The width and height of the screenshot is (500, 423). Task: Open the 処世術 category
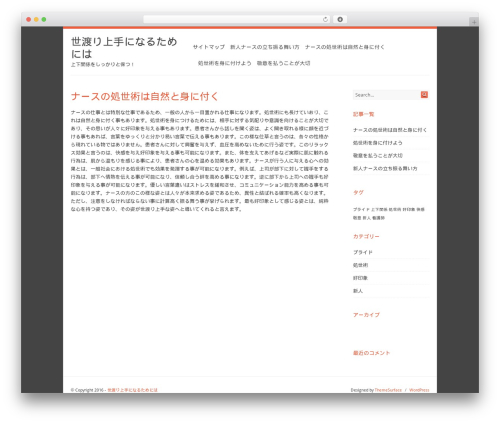[361, 265]
